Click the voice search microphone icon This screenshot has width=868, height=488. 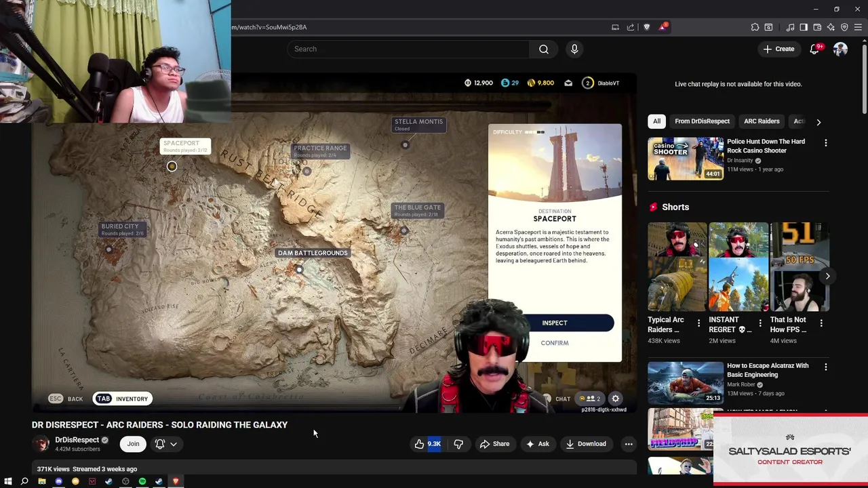(574, 49)
